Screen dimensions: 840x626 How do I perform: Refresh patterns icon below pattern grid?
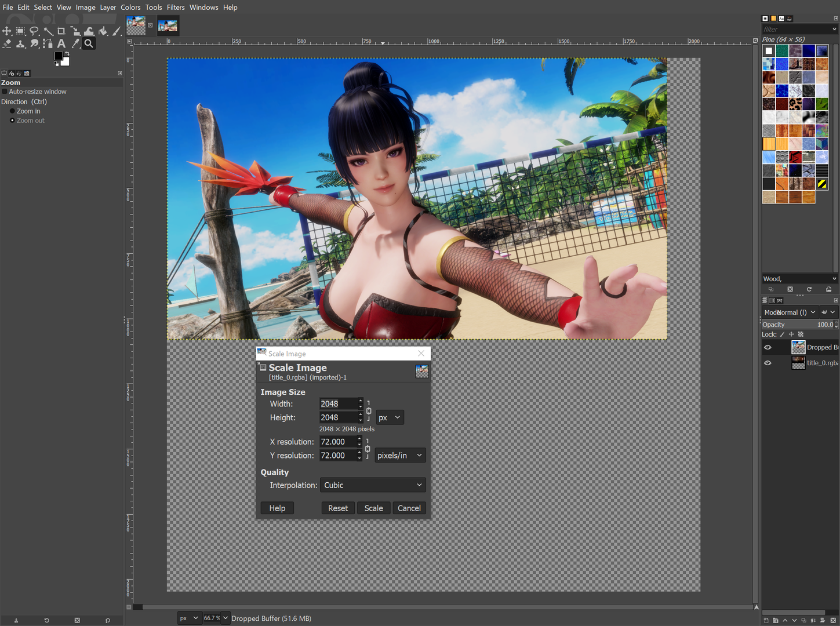tap(809, 289)
